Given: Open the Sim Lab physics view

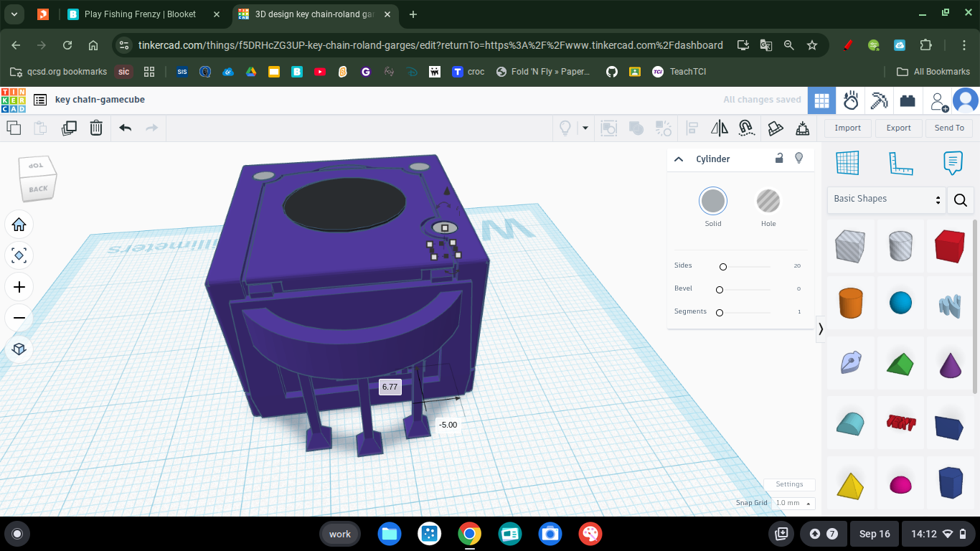Looking at the screenshot, I should (851, 100).
